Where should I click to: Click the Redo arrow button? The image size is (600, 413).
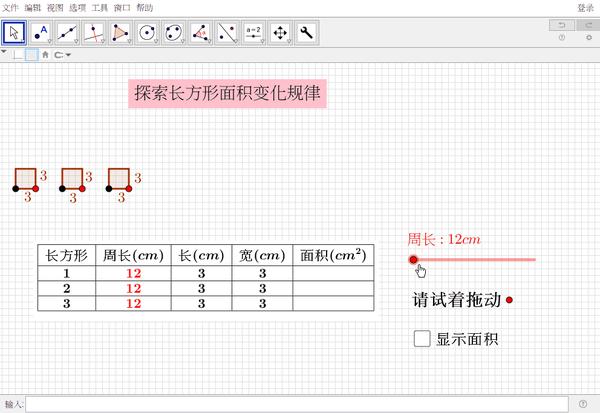click(x=589, y=25)
